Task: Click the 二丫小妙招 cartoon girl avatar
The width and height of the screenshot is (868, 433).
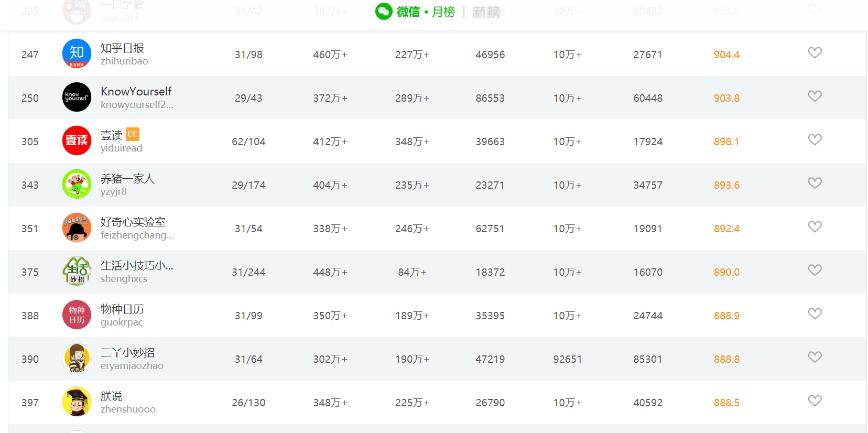Action: click(x=77, y=358)
